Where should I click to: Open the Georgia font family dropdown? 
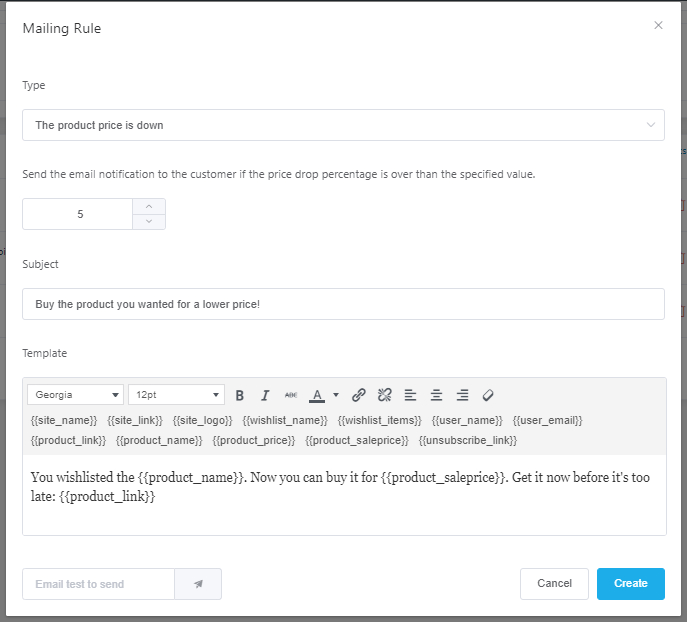click(x=75, y=395)
